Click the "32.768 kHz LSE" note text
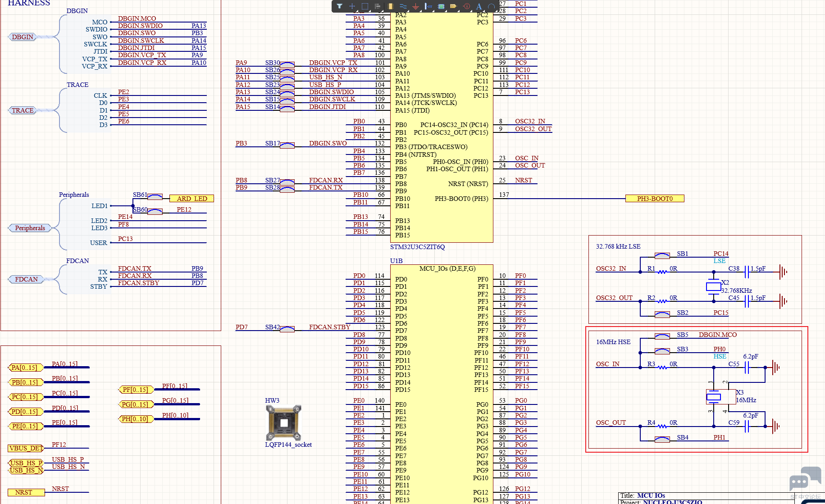825x504 pixels. pyautogui.click(x=618, y=246)
